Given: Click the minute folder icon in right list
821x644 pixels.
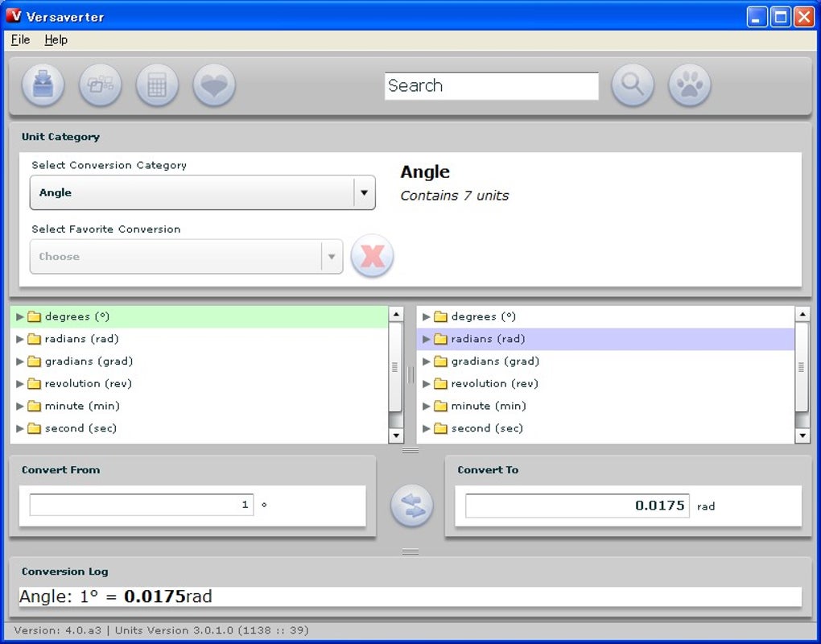Looking at the screenshot, I should click(x=441, y=406).
